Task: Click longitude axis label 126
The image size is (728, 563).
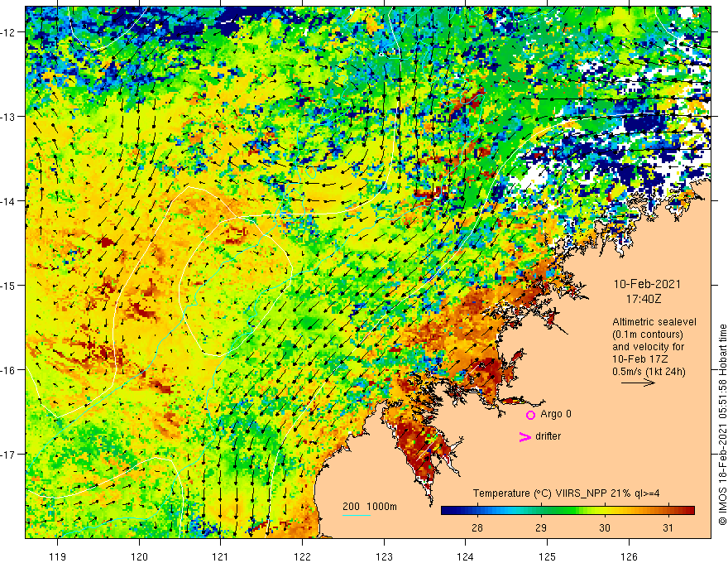Action: click(x=629, y=556)
